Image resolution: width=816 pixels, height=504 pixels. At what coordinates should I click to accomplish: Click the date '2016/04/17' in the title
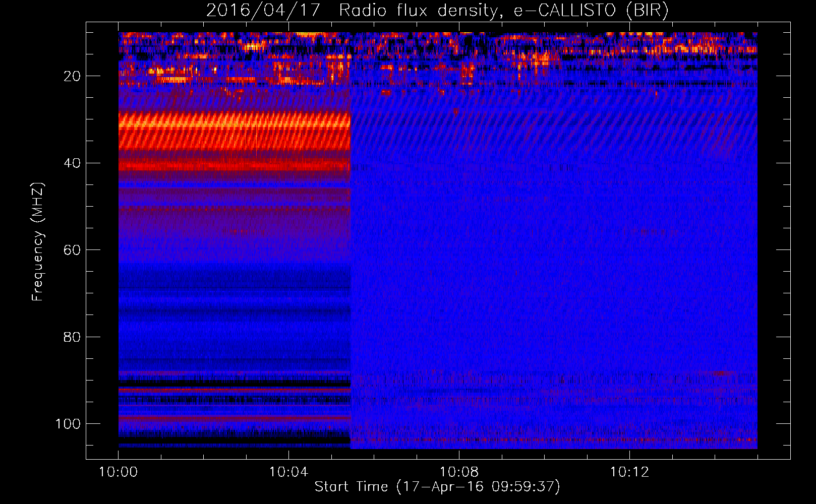tap(263, 11)
